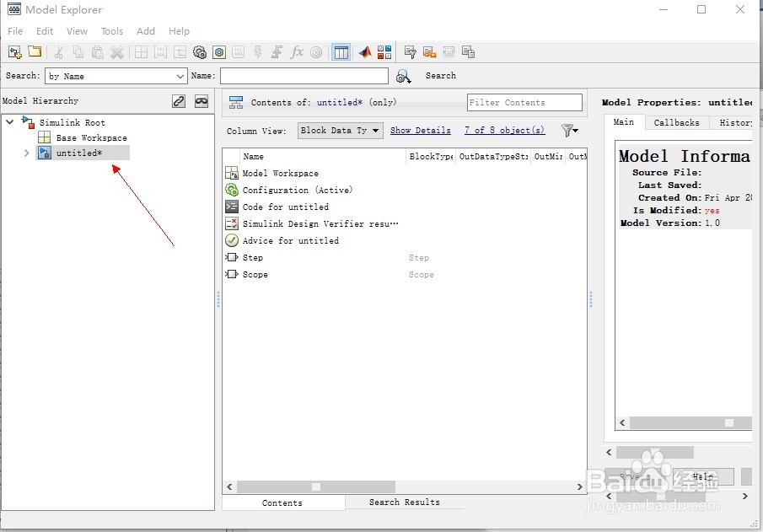Open the Configuration (Active) gear icon

[231, 190]
